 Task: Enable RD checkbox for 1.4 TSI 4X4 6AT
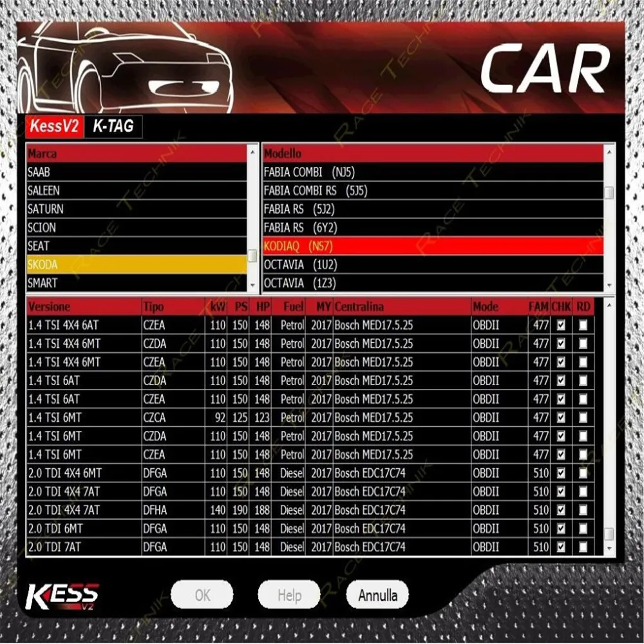pyautogui.click(x=583, y=325)
